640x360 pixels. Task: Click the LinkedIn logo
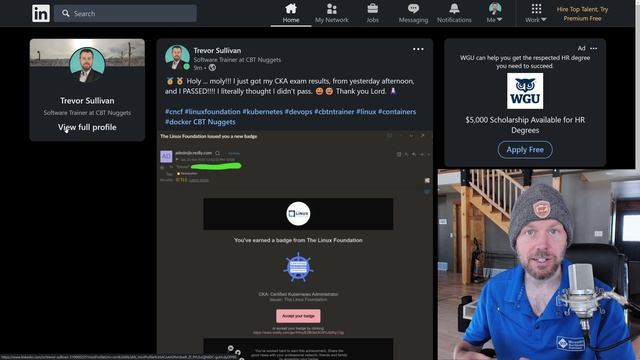point(41,13)
